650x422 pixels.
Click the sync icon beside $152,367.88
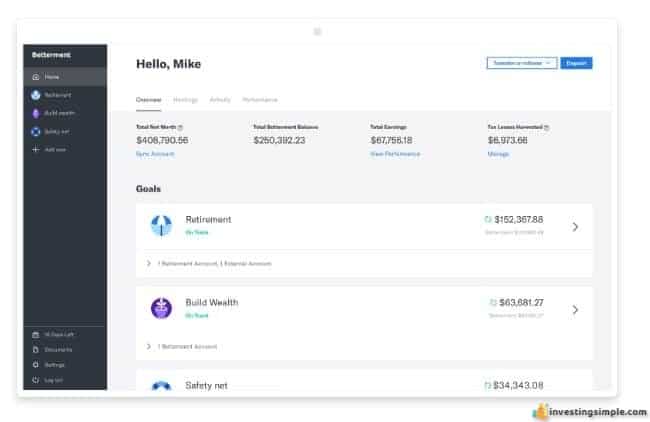tap(488, 219)
